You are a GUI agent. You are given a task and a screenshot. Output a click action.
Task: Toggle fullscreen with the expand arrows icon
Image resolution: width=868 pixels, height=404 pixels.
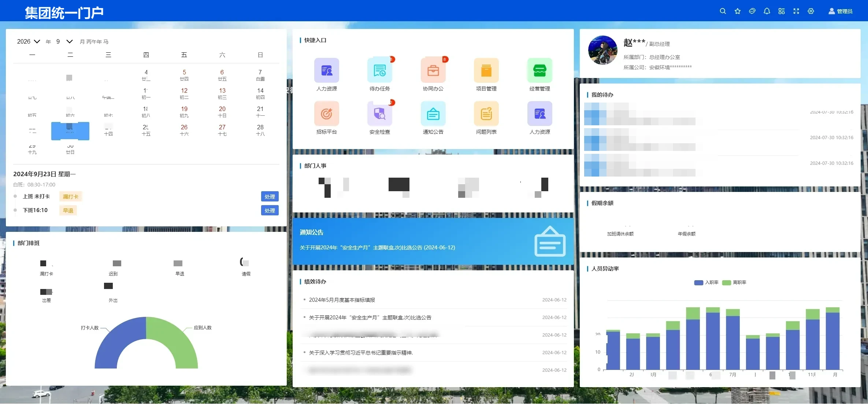pos(796,11)
